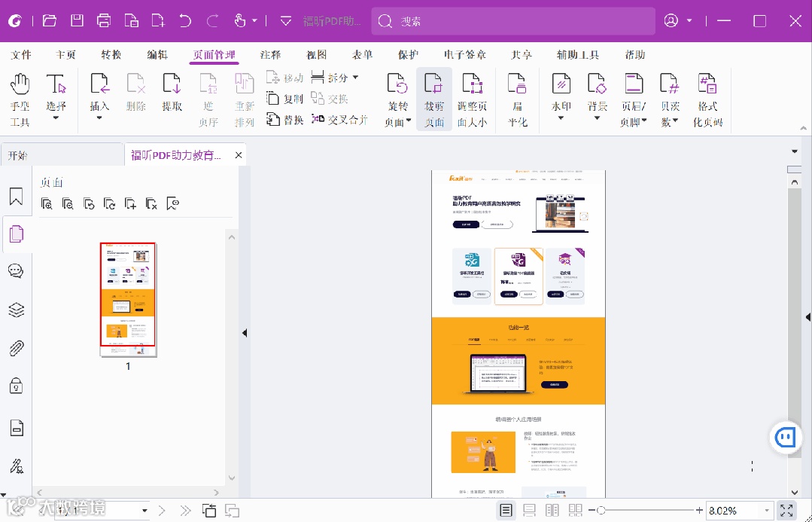
Task: Click the 裁剪页面 crop page icon
Action: tap(434, 99)
